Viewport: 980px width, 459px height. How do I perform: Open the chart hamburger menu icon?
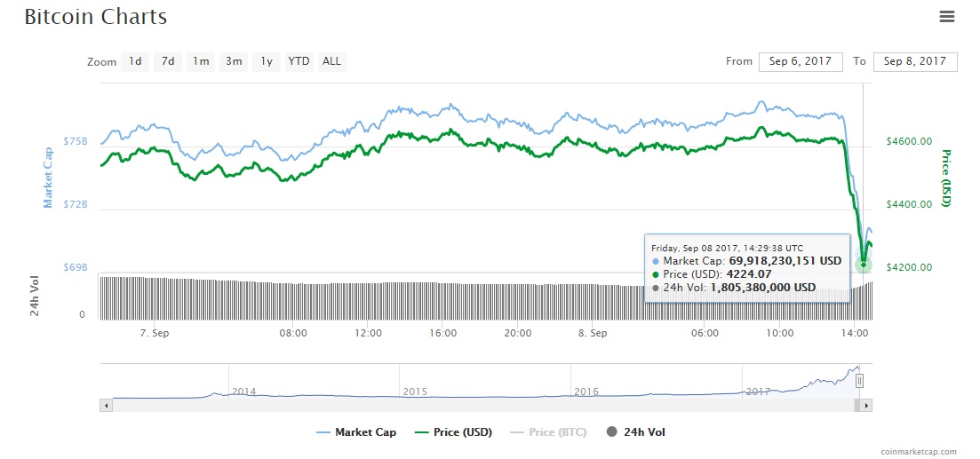(947, 17)
